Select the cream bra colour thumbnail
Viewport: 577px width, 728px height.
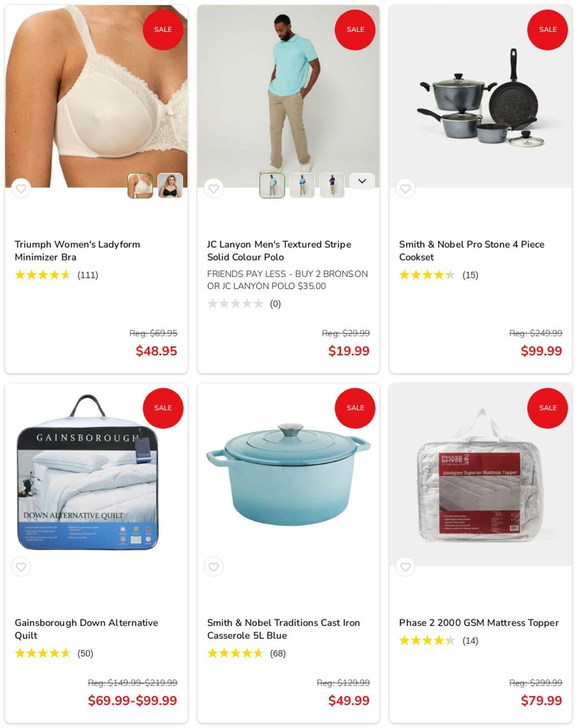coord(140,185)
